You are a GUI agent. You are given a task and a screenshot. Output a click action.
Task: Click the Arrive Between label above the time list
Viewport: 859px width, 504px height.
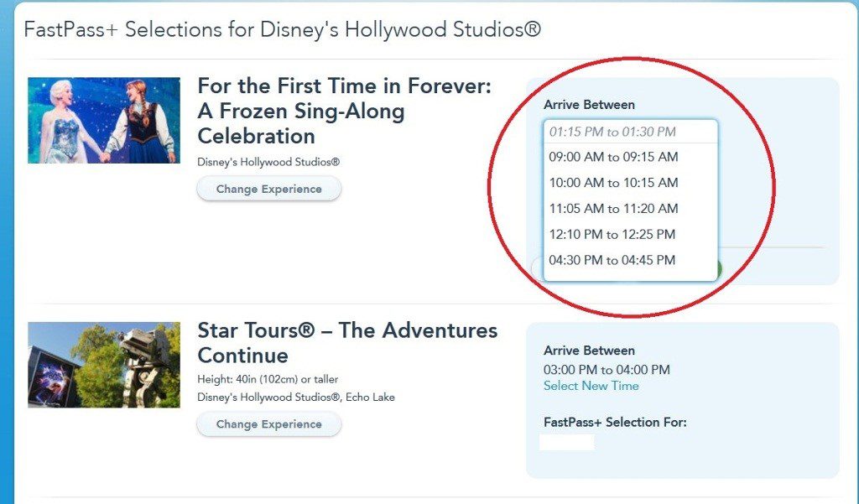(589, 105)
